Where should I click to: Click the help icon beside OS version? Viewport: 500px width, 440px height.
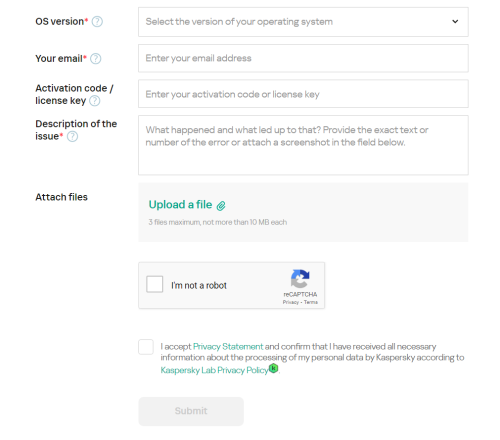97,22
